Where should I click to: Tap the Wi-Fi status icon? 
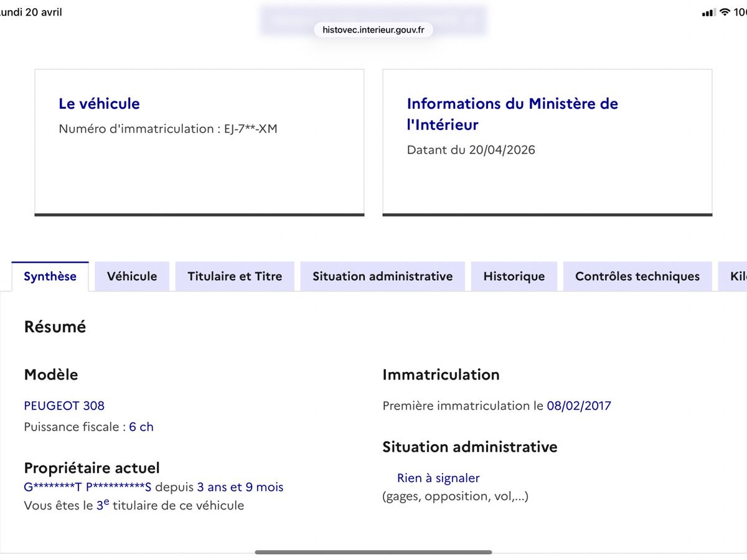point(725,12)
